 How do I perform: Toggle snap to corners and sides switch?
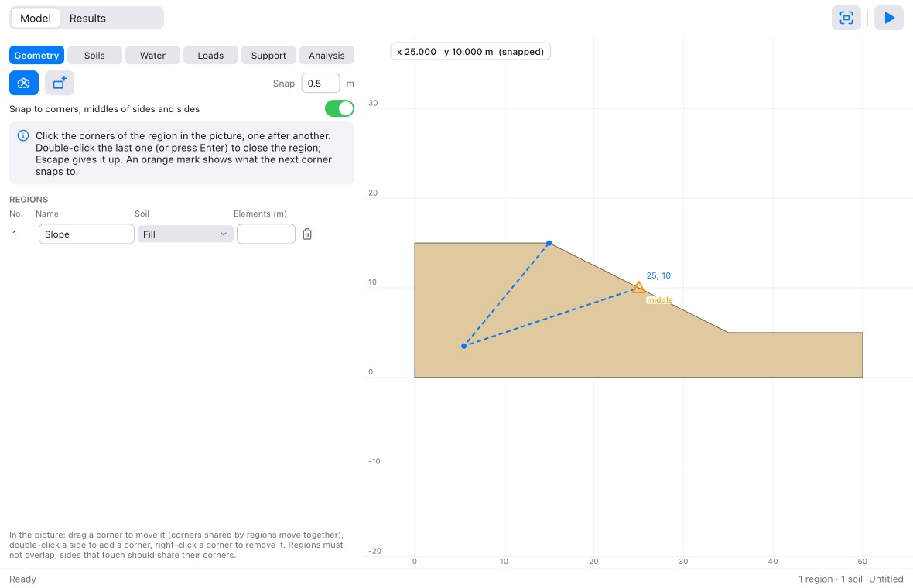[340, 108]
